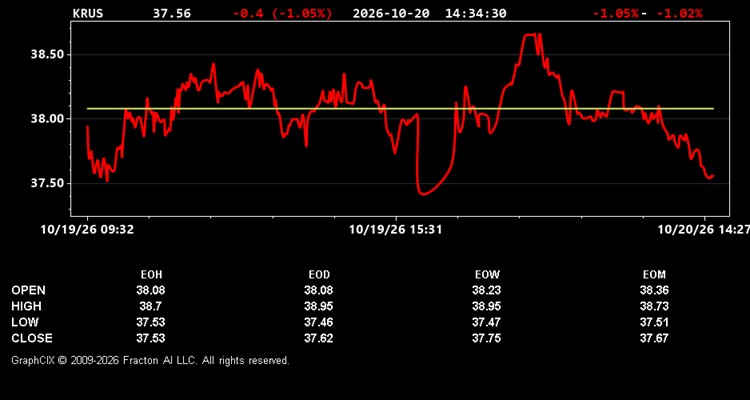The height and width of the screenshot is (400, 750).
Task: Click the EOD close value 37.62
Action: 319,338
